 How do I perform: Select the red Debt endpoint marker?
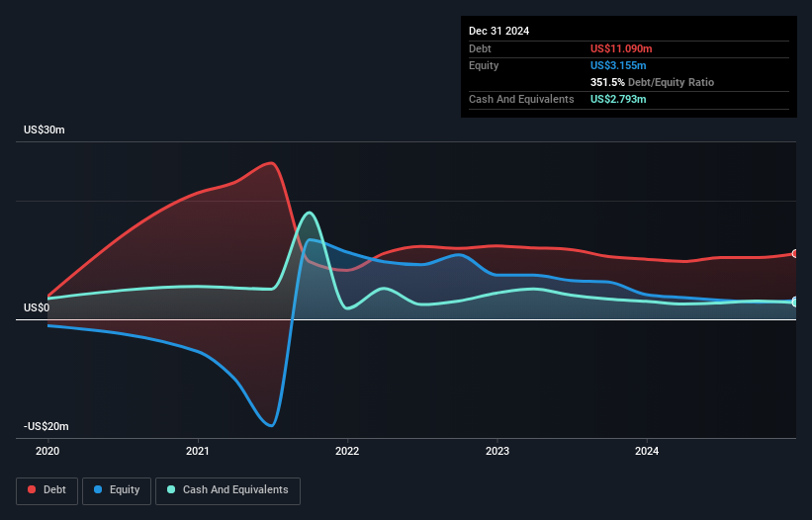click(795, 253)
